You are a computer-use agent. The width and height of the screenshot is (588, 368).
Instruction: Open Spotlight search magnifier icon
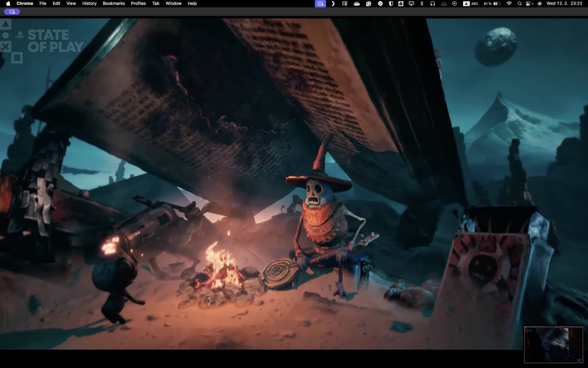point(520,3)
